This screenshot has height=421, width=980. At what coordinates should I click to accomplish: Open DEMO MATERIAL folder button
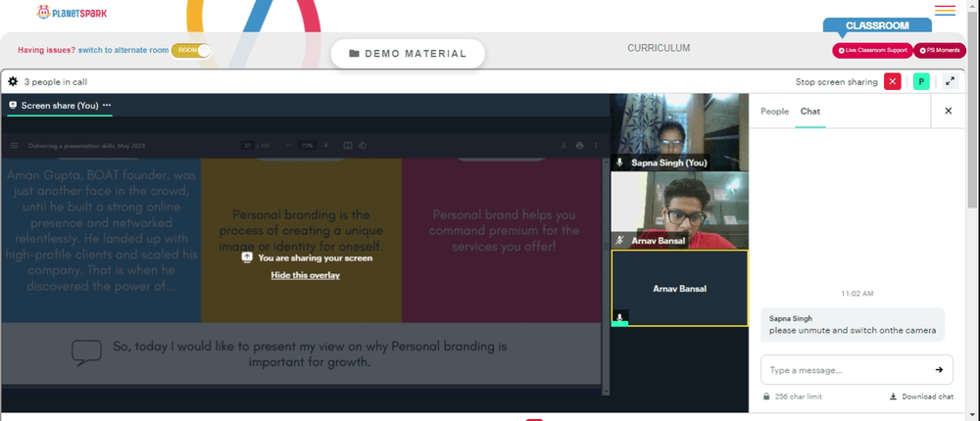[408, 54]
